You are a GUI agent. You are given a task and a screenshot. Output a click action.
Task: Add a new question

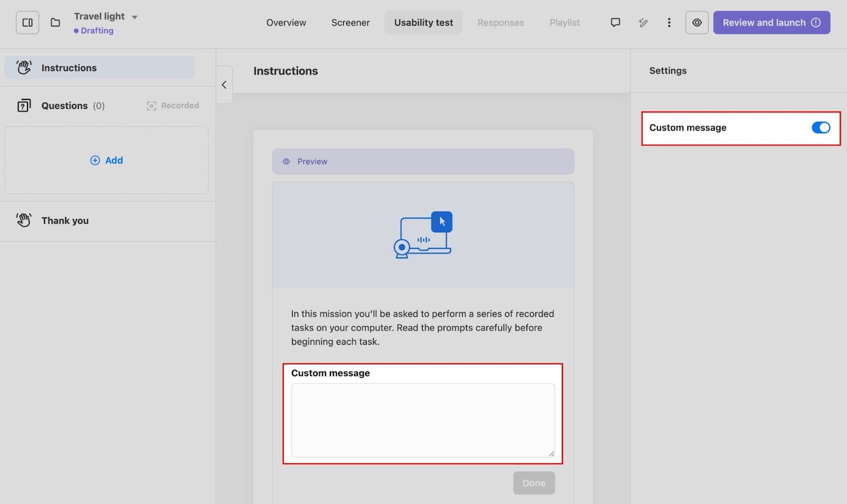(106, 160)
